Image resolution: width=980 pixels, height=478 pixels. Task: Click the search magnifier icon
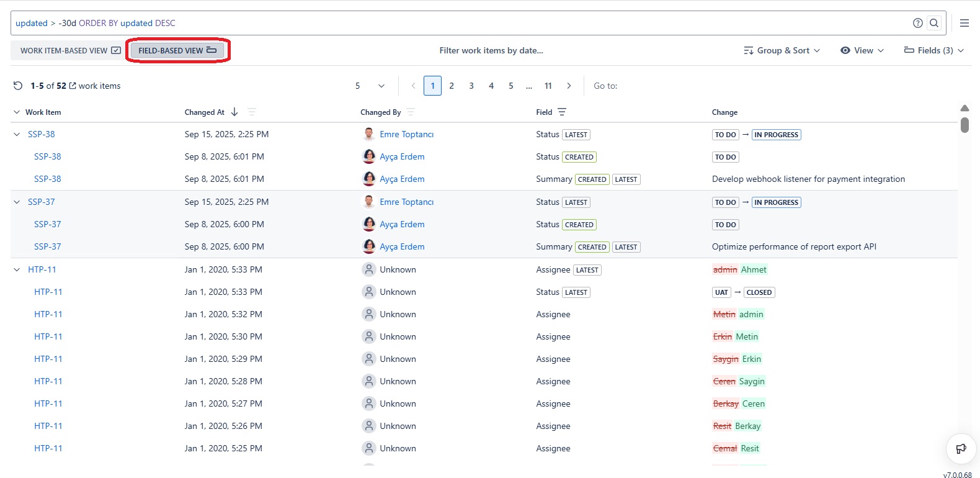[934, 23]
